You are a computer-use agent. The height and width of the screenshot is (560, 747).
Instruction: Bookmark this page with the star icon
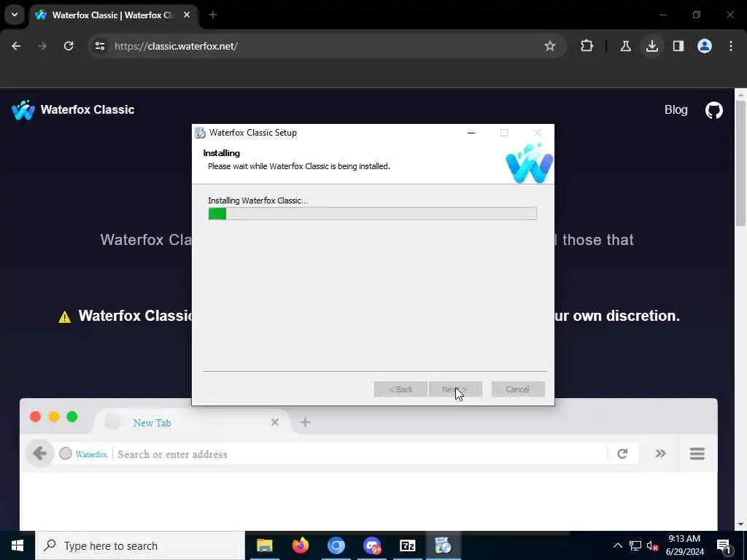tap(550, 46)
